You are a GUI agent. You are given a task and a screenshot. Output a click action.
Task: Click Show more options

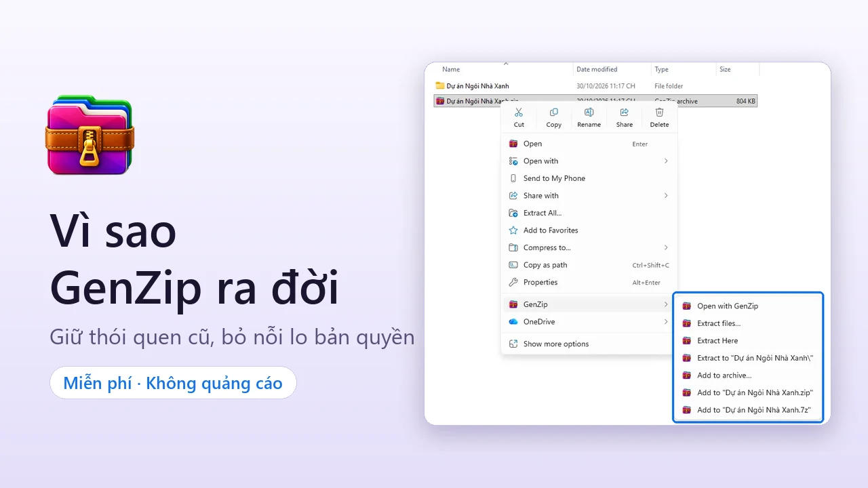[x=589, y=344]
